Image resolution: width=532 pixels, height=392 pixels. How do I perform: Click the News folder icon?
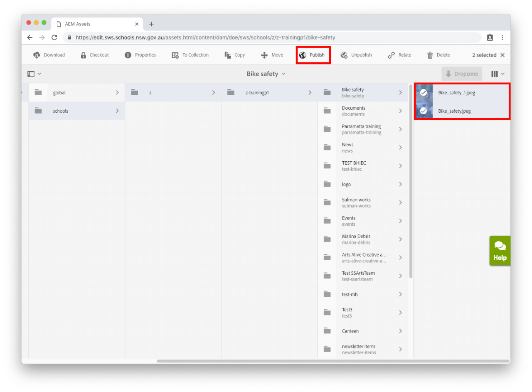(x=327, y=148)
